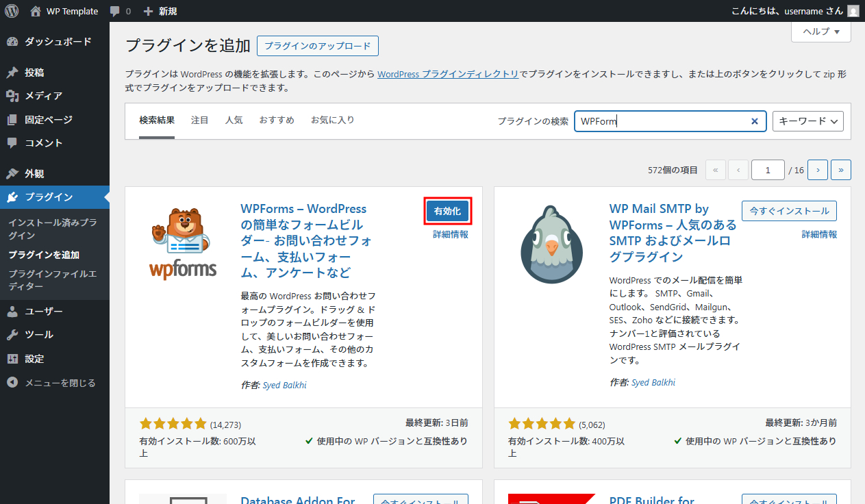Click the WPForms five-star rating

(173, 424)
